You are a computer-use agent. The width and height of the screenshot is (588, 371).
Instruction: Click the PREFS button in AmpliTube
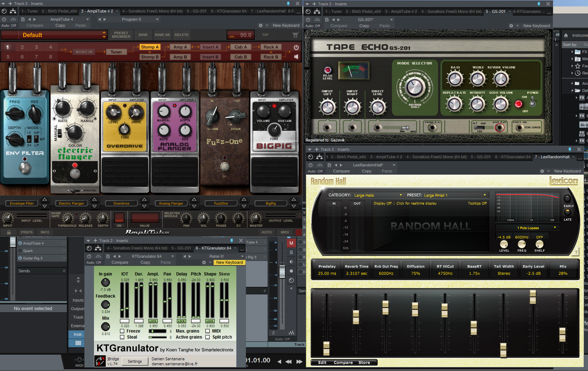point(27,232)
